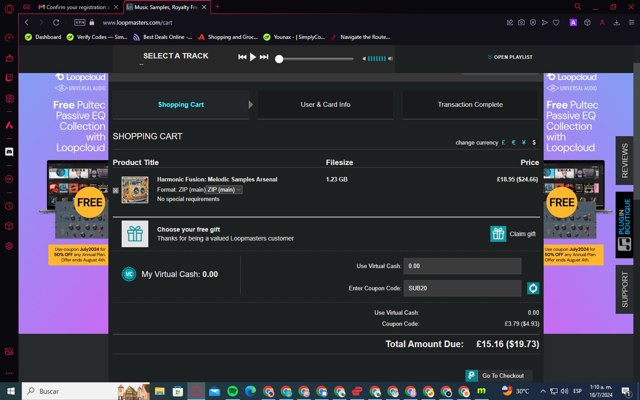This screenshot has width=640, height=400.
Task: Change currency to yen (¥)
Action: pos(524,142)
